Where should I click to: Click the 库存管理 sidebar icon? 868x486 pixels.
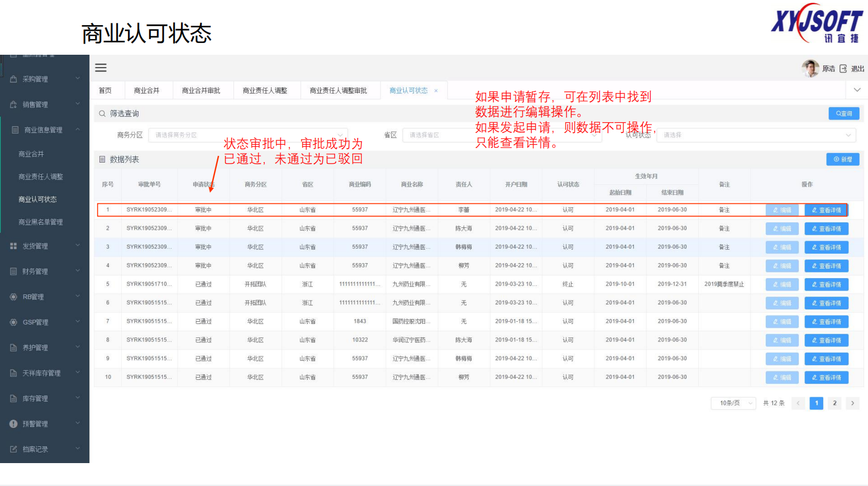pyautogui.click(x=13, y=398)
